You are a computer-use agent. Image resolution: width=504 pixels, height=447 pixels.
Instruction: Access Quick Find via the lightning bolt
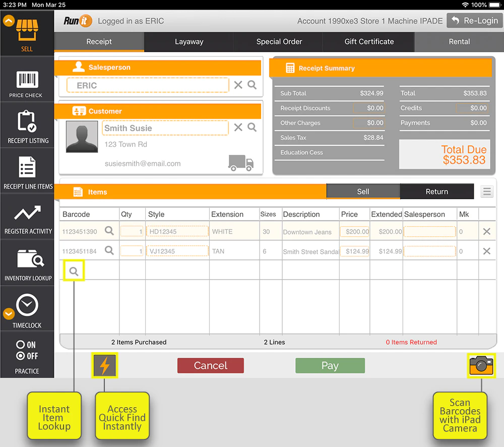pos(104,365)
